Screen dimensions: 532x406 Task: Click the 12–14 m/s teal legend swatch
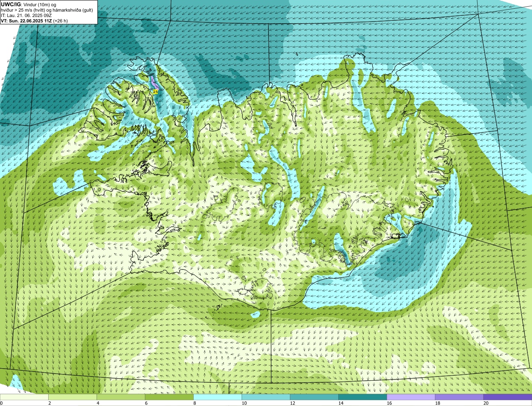coord(314,397)
